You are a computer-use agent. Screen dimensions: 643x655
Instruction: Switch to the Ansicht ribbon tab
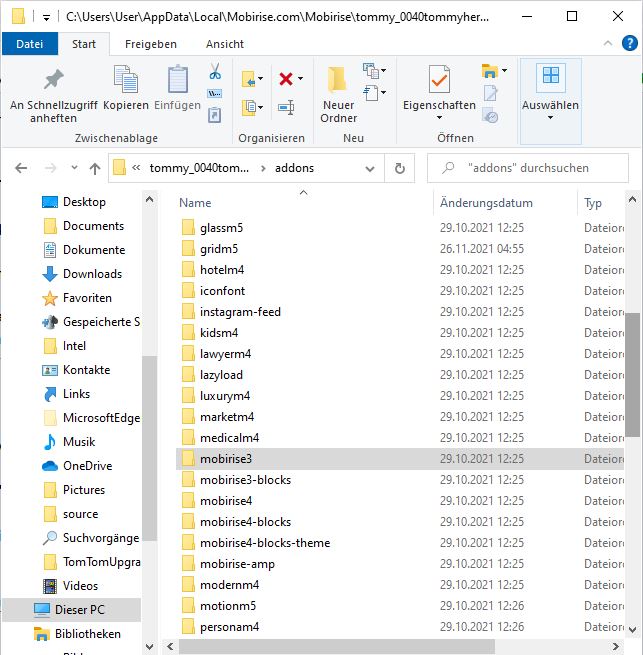click(225, 44)
